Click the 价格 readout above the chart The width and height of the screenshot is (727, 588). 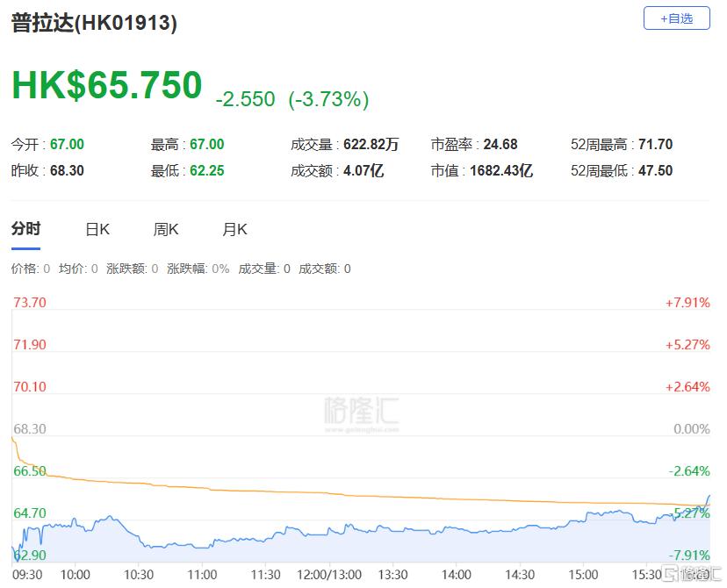tap(31, 269)
